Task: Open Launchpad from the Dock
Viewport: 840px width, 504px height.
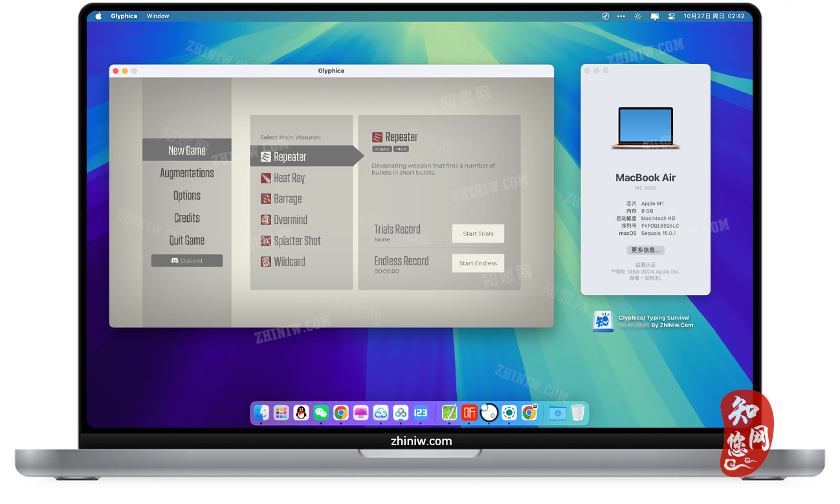Action: (x=281, y=413)
